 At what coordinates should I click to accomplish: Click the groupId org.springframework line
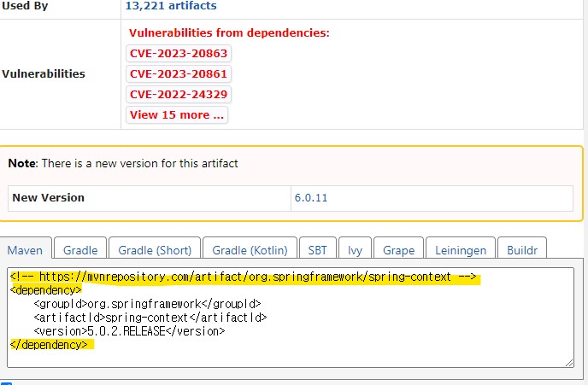click(147, 304)
